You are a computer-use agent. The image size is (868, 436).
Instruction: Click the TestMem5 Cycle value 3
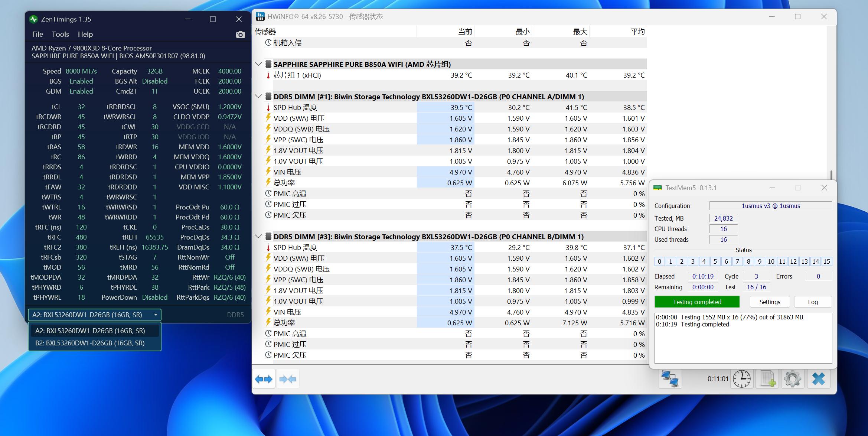[x=756, y=276]
